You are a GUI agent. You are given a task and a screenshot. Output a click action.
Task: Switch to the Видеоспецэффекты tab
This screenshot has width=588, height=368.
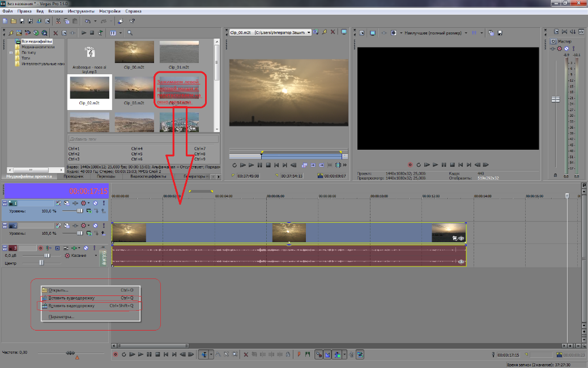[148, 176]
